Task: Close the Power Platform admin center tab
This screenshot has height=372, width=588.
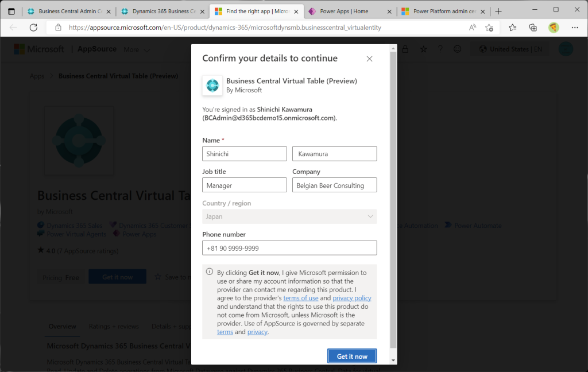Action: (482, 11)
